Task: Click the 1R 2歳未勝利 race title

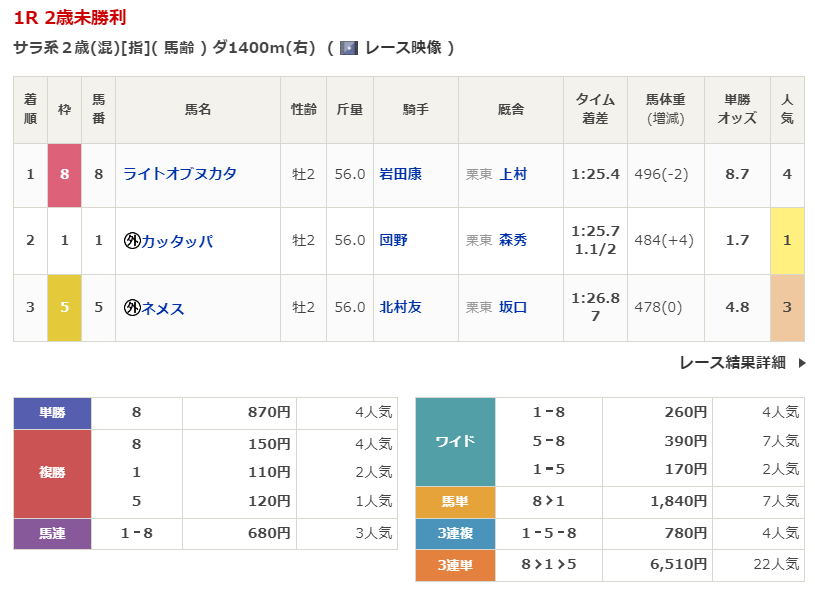Action: 70,18
